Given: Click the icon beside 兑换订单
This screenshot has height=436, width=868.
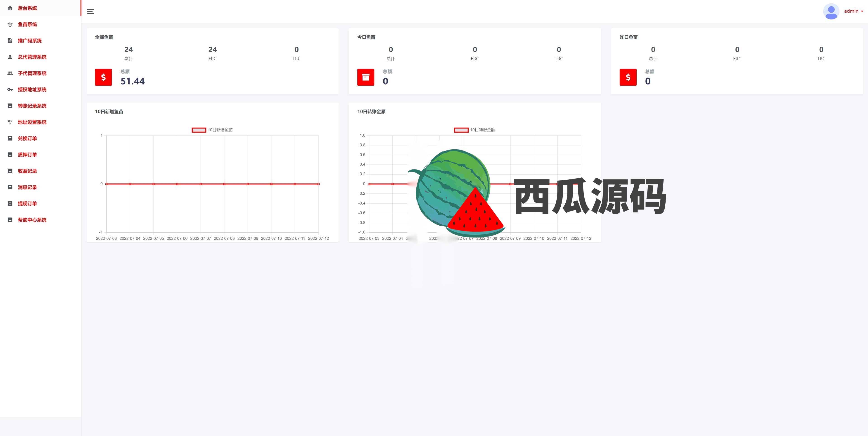Looking at the screenshot, I should tap(10, 138).
